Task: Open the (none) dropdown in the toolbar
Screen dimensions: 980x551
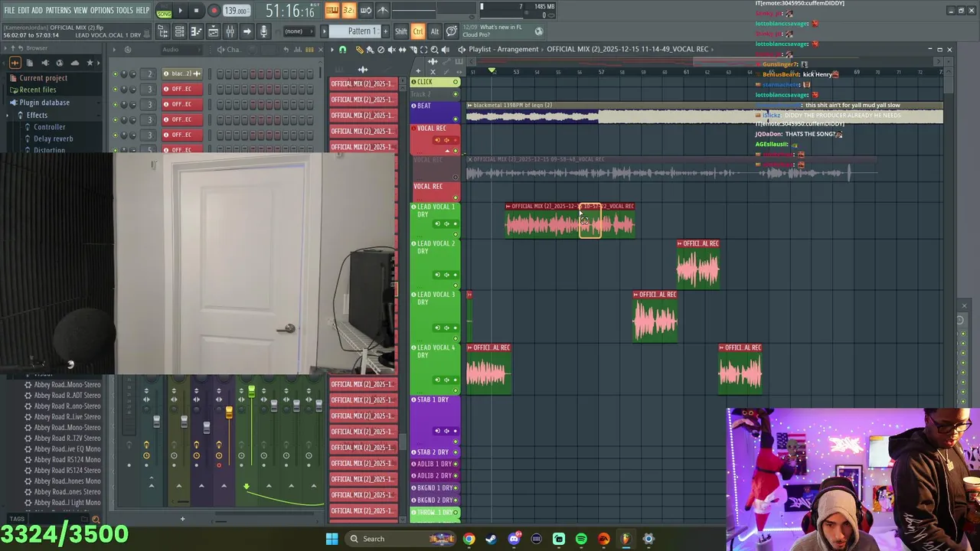Action: click(300, 31)
